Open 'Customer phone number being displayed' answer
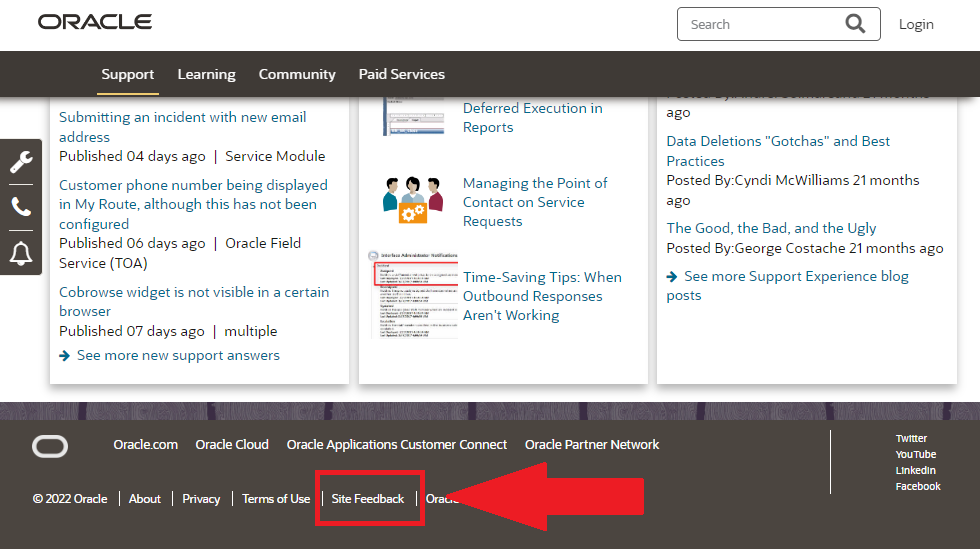980x549 pixels. (x=193, y=204)
